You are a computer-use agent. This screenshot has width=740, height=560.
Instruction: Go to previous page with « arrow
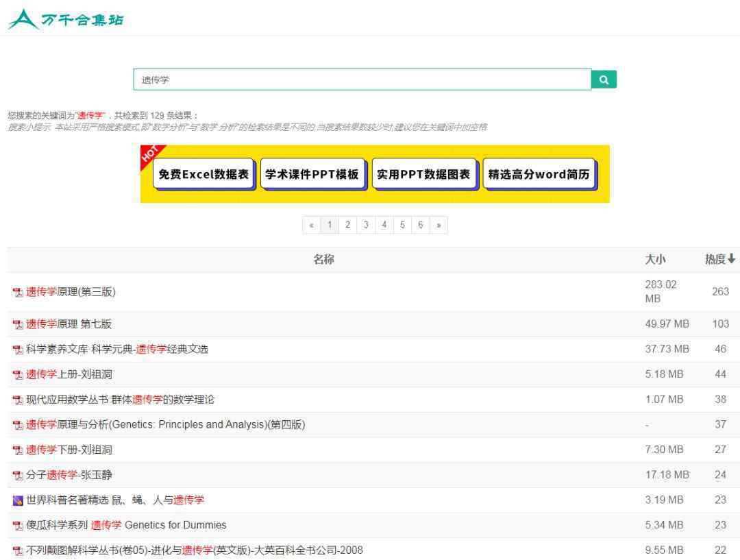click(312, 225)
